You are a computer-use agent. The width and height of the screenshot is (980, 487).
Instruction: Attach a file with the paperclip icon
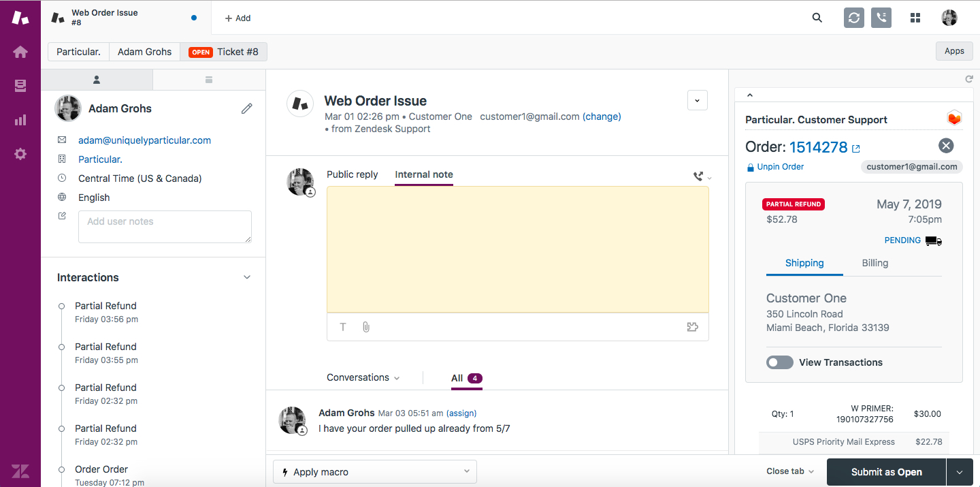coord(365,327)
